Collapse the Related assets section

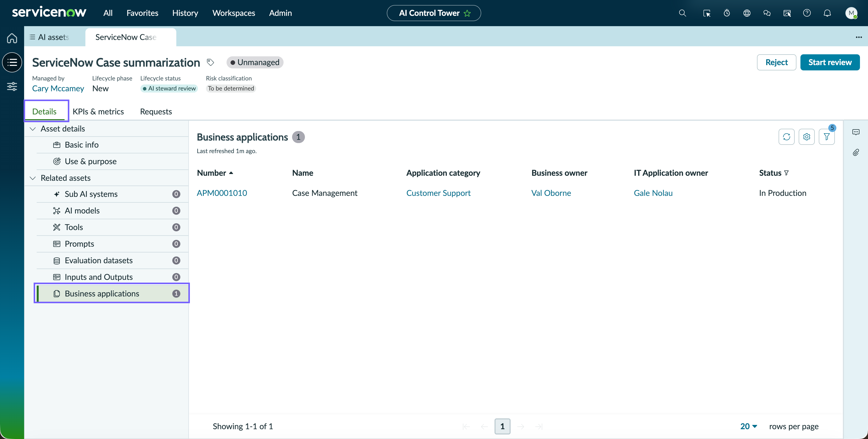[33, 178]
